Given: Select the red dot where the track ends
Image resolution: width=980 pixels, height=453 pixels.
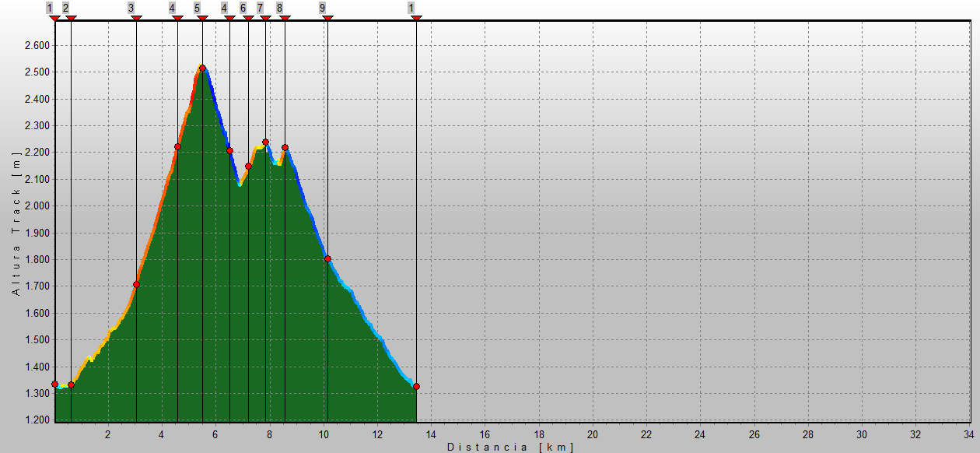Looking at the screenshot, I should point(416,386).
